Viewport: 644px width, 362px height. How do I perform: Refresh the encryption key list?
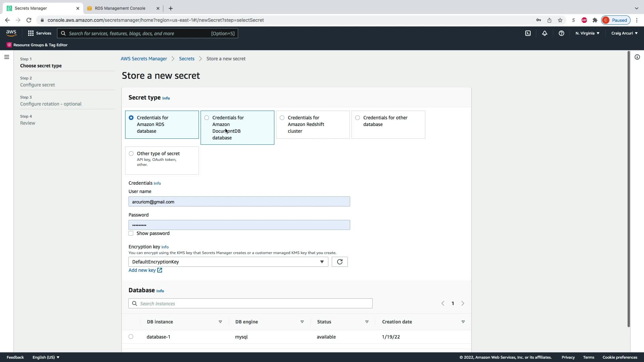pyautogui.click(x=339, y=262)
